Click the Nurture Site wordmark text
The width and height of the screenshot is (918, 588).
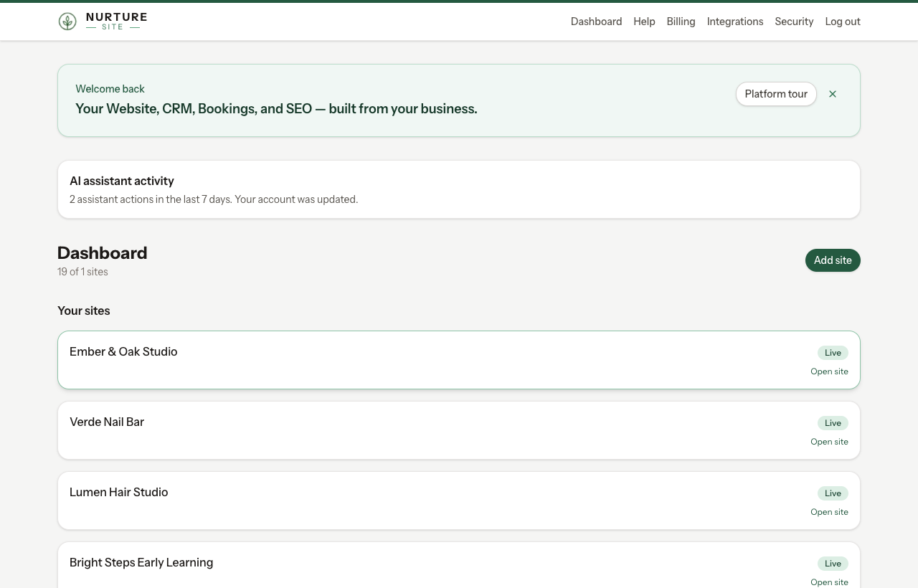[x=116, y=22]
